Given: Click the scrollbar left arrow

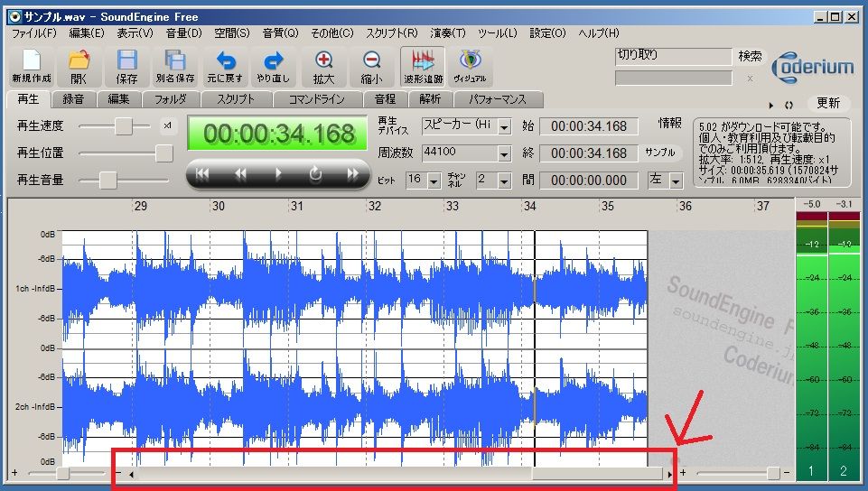Looking at the screenshot, I should point(131,474).
